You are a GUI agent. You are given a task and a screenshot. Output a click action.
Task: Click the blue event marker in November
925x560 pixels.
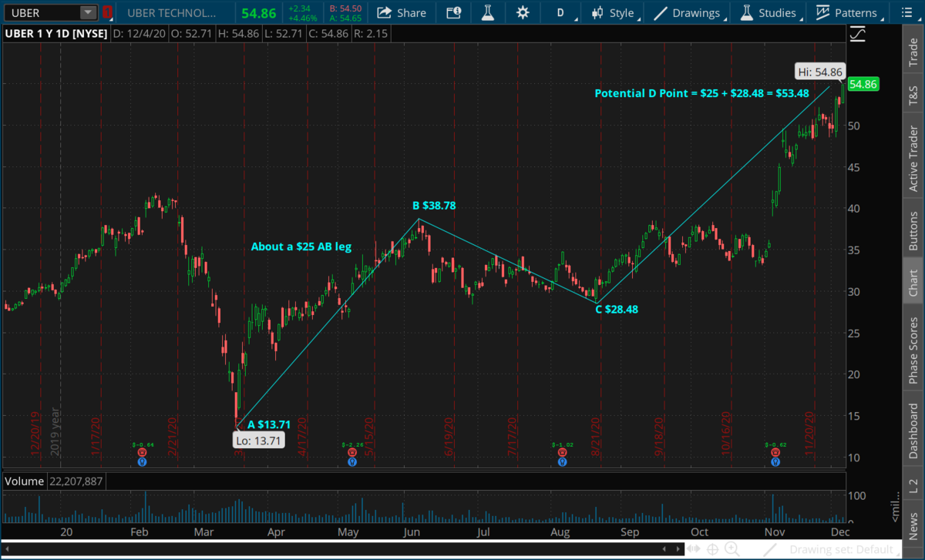click(775, 462)
